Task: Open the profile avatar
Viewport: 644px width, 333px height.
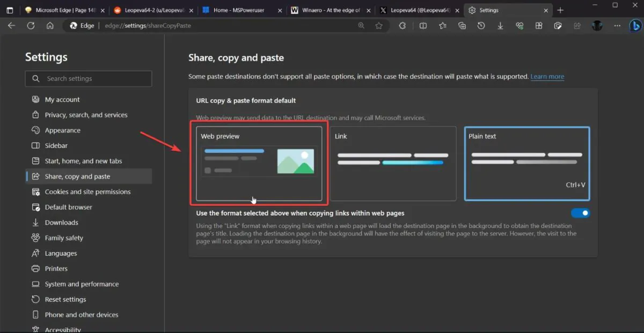Action: [x=597, y=26]
